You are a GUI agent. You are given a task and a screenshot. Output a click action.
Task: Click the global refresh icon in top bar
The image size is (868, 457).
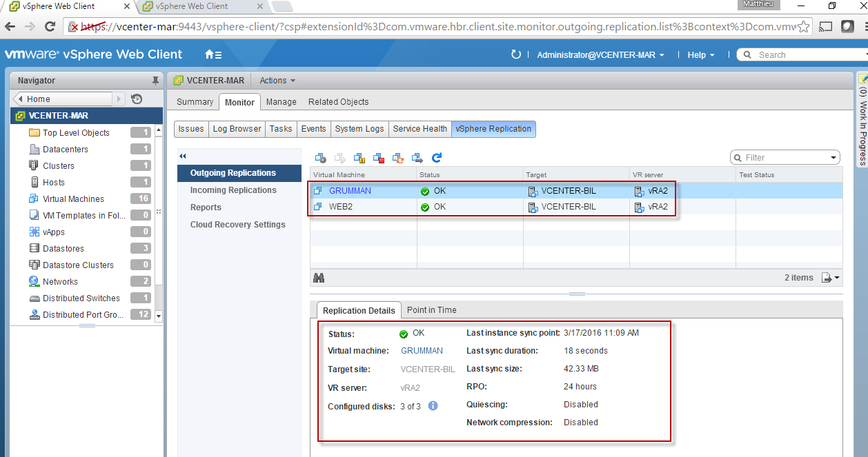click(x=515, y=54)
